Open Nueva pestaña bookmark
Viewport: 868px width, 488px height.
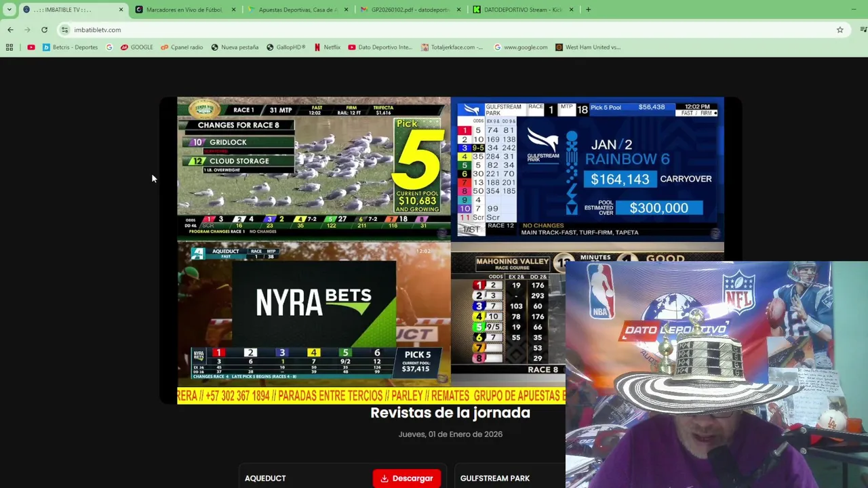click(x=235, y=47)
